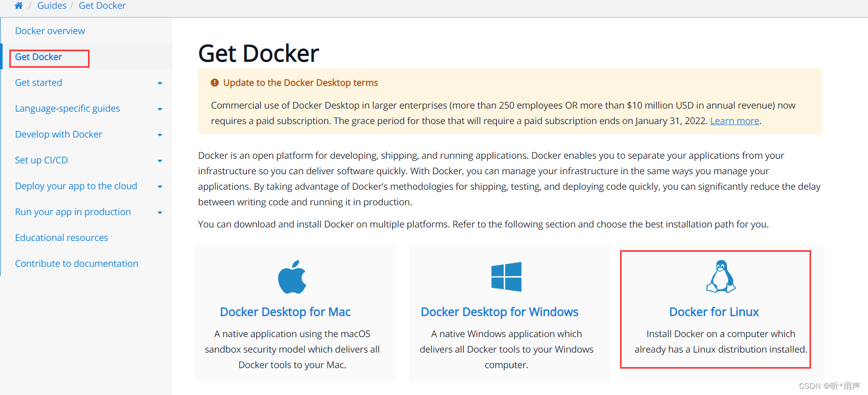Click Get Docker breadcrumb link
Image resolution: width=868 pixels, height=395 pixels.
point(102,6)
